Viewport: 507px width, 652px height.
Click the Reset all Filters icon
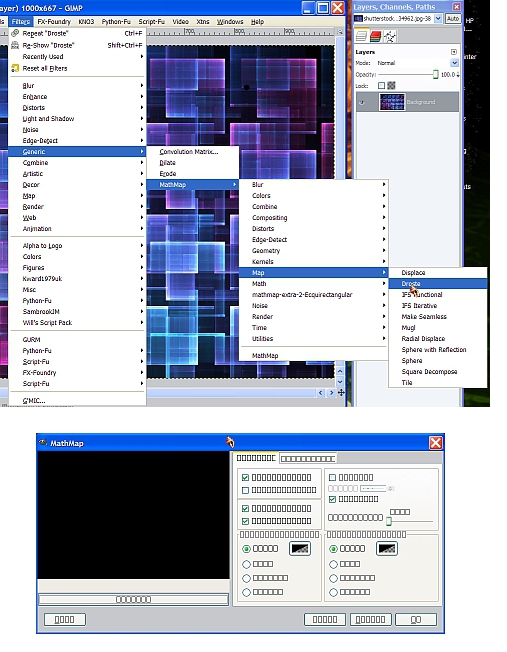(x=15, y=68)
